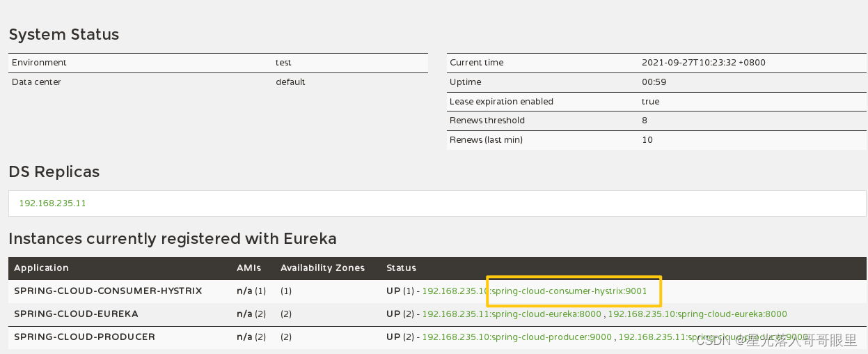Viewport: 868px width, 354px height.
Task: Select the SPRING-CLOUD-EUREKA application name
Action: point(76,314)
